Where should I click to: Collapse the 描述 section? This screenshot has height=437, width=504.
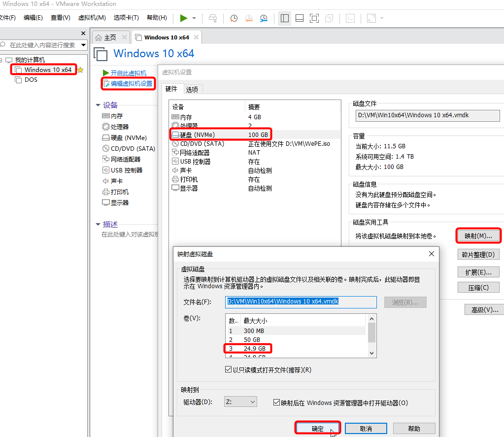98,224
